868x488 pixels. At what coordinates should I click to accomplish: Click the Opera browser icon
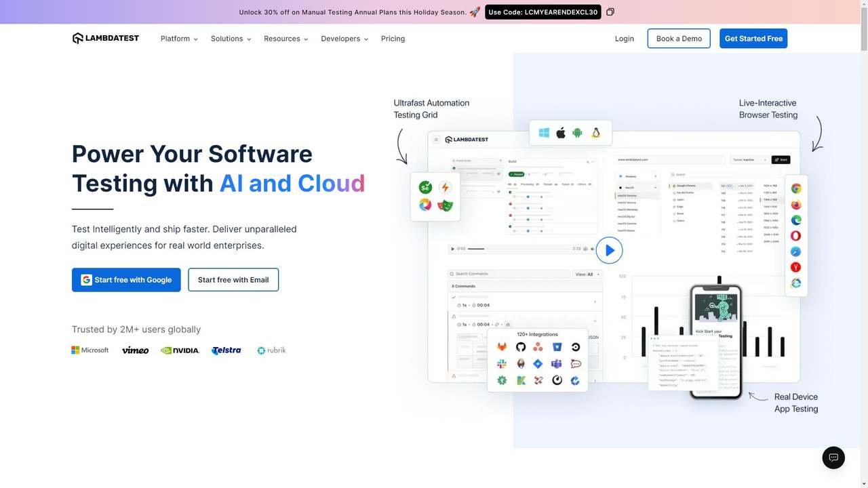(796, 236)
